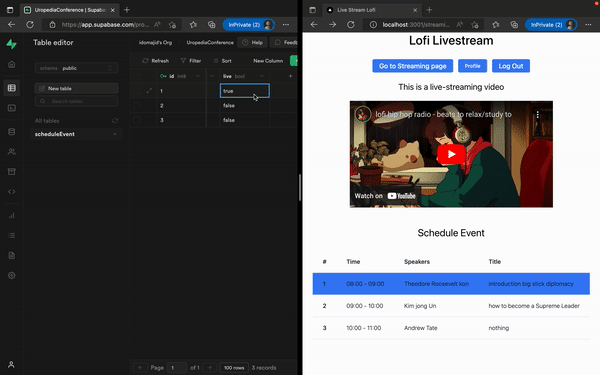Screen dimensions: 600x375
Task: Reload the localhost Live Stream page
Action: tap(351, 25)
